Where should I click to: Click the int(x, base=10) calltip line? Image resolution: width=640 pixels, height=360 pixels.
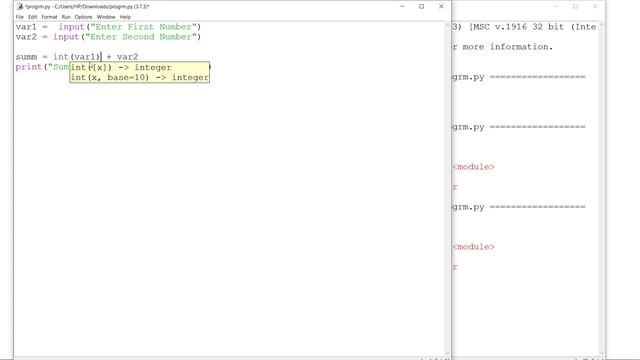click(140, 77)
